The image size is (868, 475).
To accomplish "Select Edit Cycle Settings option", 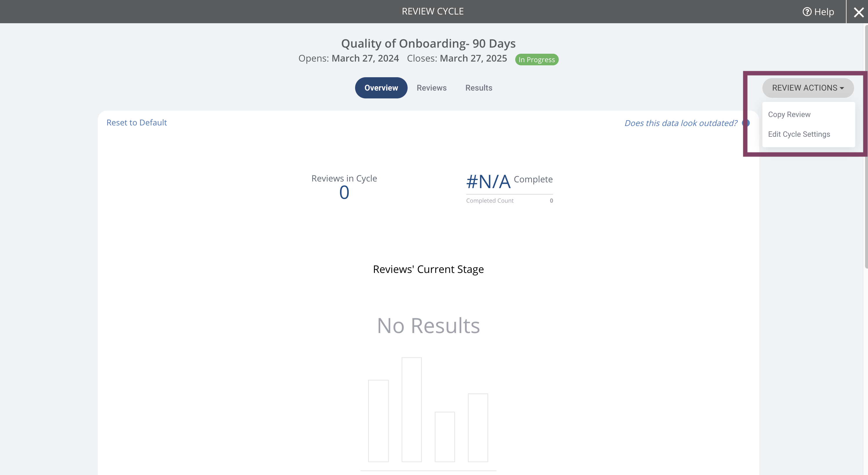I will coord(799,134).
